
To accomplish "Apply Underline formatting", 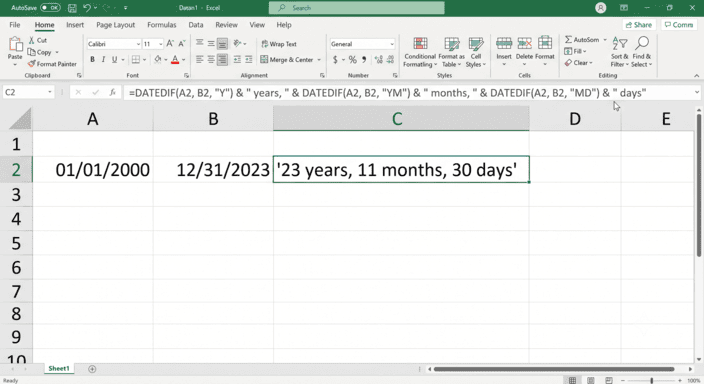I will pos(114,59).
